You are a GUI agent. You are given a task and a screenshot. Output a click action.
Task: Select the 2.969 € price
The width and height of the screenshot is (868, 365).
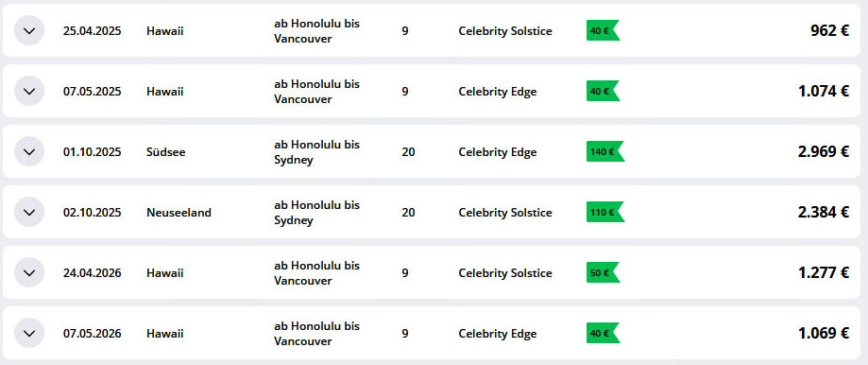point(824,151)
